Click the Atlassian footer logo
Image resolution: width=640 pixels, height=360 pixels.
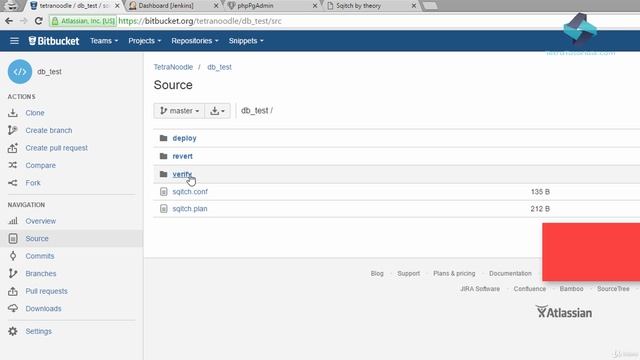point(564,312)
